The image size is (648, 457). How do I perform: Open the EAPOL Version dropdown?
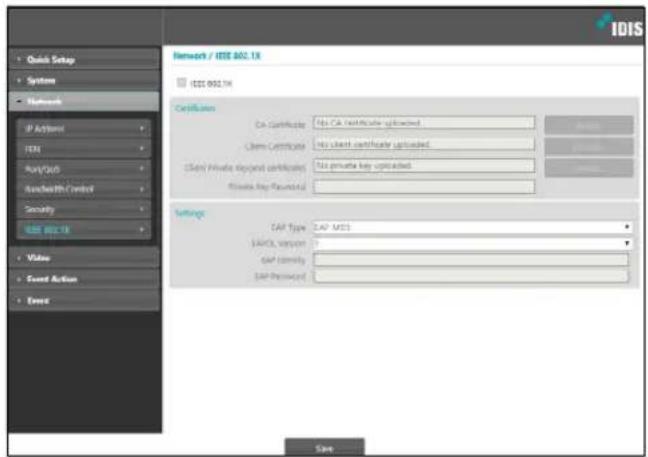pyautogui.click(x=472, y=243)
